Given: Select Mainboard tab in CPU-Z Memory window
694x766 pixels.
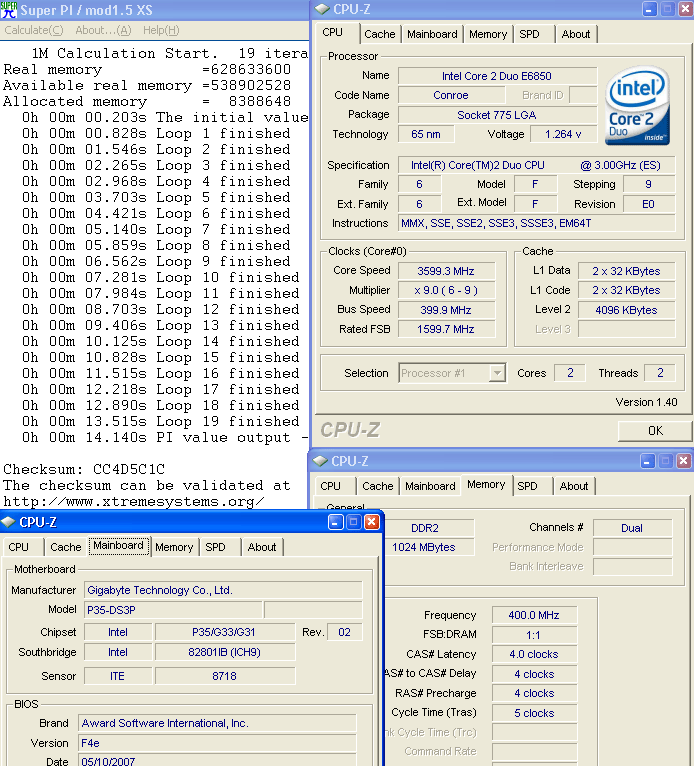Looking at the screenshot, I should (430, 486).
